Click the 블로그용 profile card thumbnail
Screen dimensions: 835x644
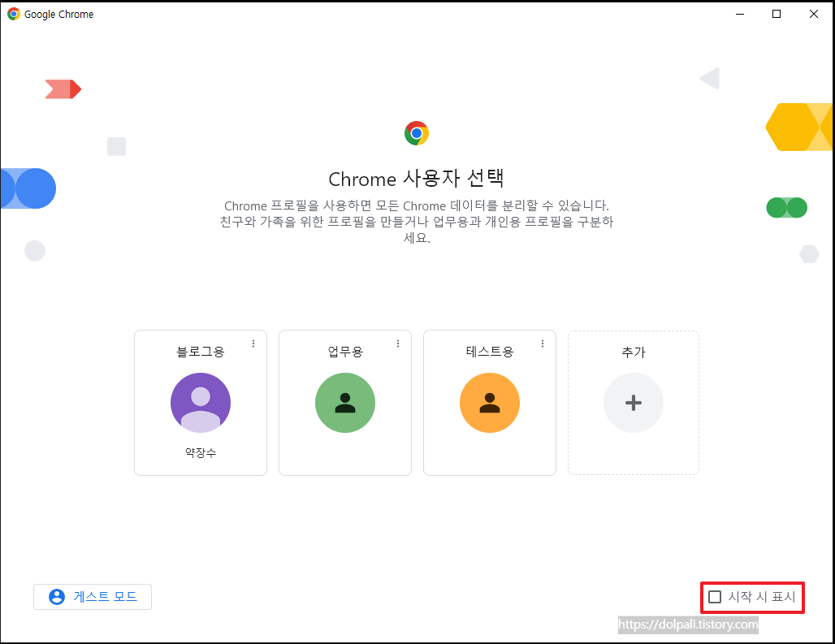(200, 402)
